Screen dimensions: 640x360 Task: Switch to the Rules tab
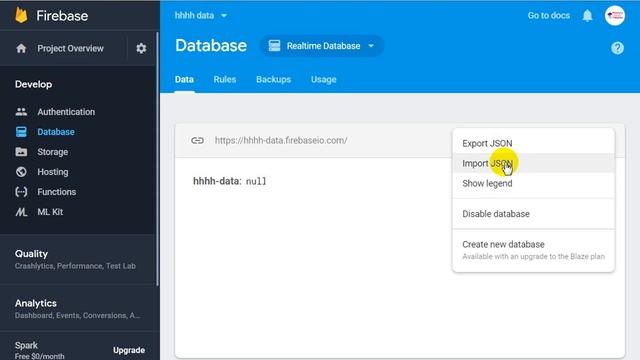coord(224,80)
